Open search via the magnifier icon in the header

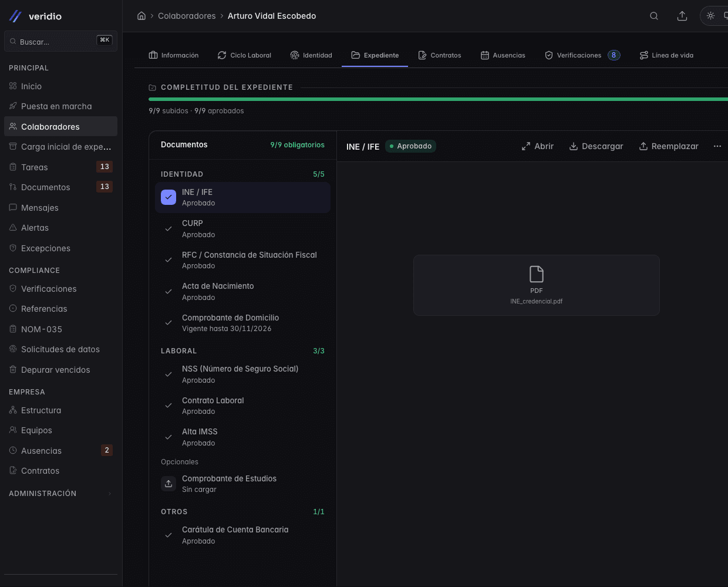tap(654, 16)
